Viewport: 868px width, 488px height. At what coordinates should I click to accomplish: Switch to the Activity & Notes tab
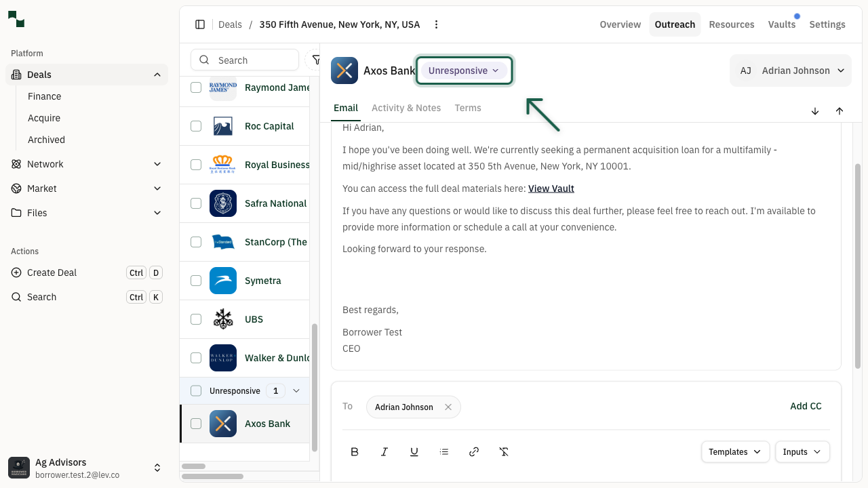[x=406, y=108]
